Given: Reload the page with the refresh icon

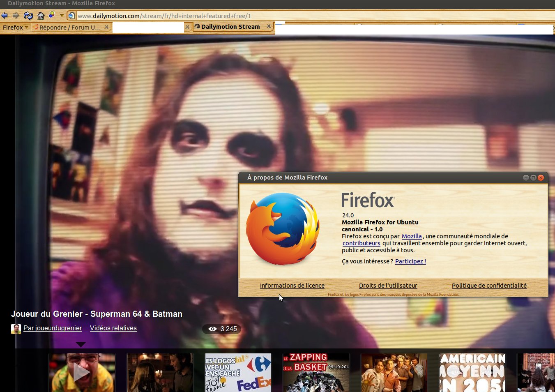Looking at the screenshot, I should pyautogui.click(x=28, y=16).
